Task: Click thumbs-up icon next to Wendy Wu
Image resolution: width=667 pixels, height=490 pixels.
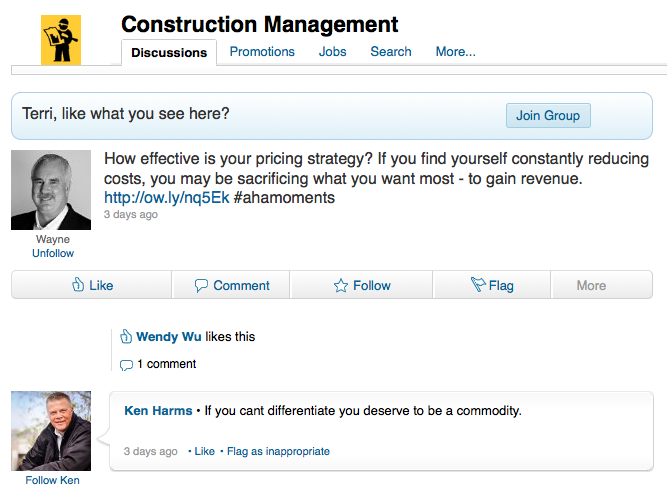Action: 125,336
